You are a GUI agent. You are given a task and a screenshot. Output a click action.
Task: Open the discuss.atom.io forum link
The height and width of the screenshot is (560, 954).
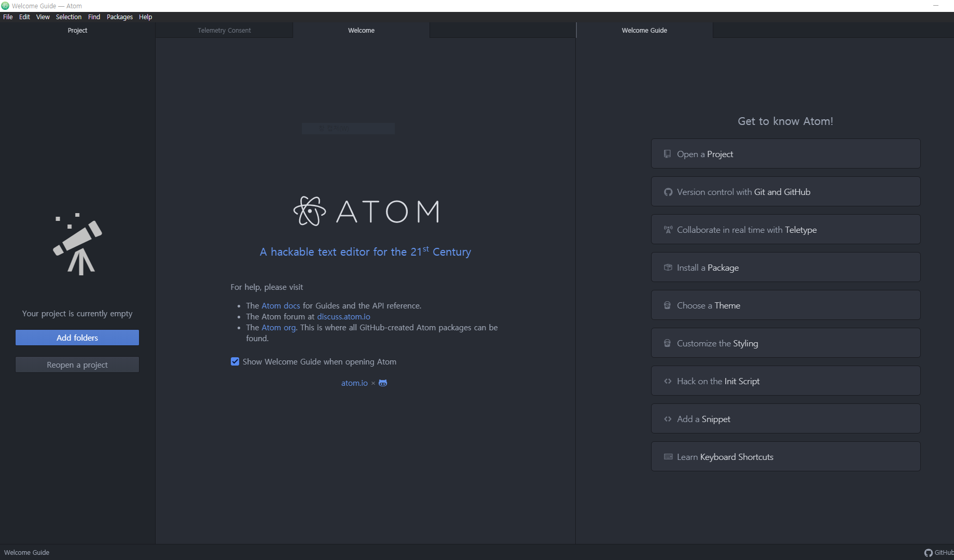[x=343, y=317]
